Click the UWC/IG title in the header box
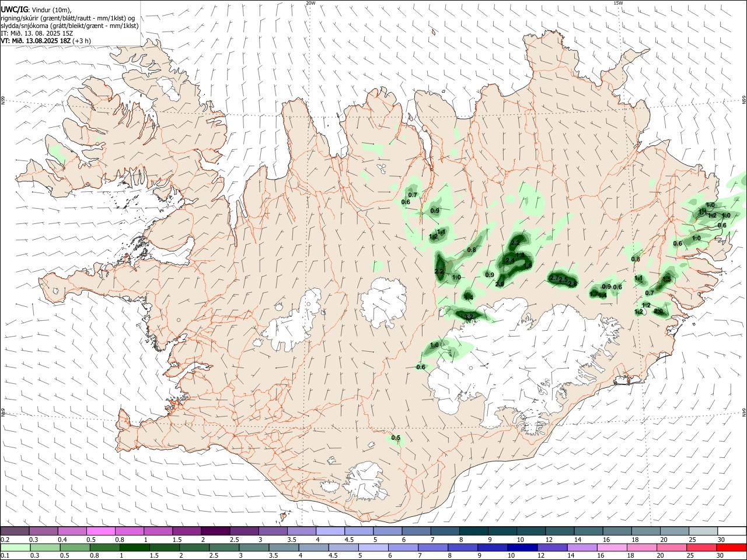Image resolution: width=747 pixels, height=560 pixels. pyautogui.click(x=14, y=9)
